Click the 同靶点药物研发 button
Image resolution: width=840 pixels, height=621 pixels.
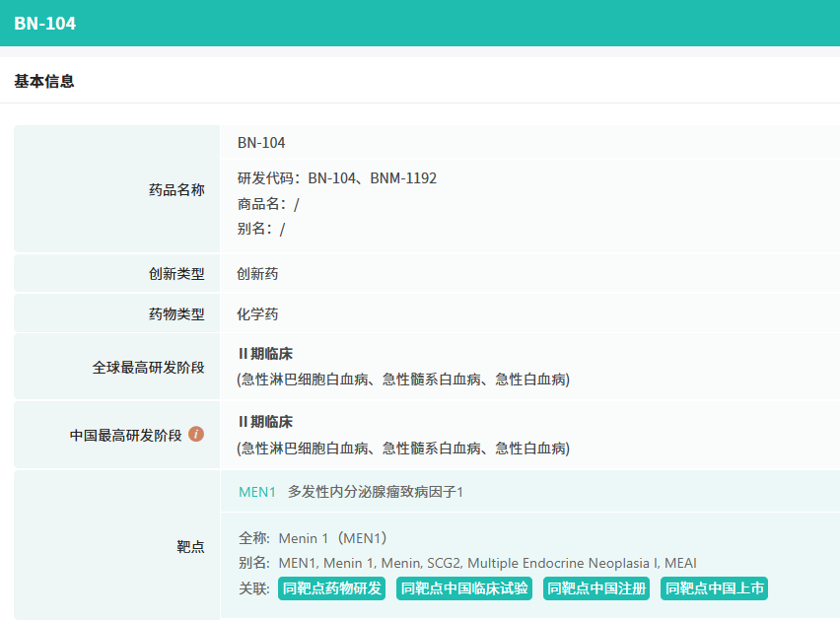331,588
